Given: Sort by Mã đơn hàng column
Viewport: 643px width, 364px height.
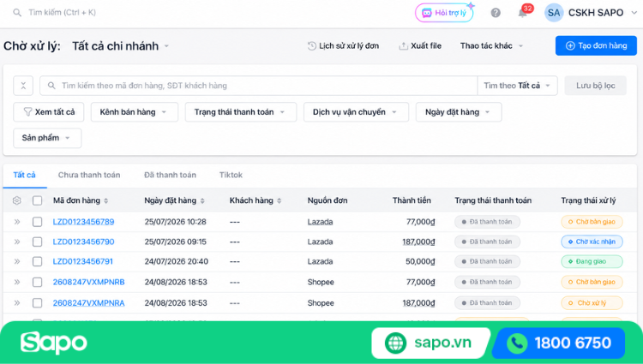Looking at the screenshot, I should 81,200.
